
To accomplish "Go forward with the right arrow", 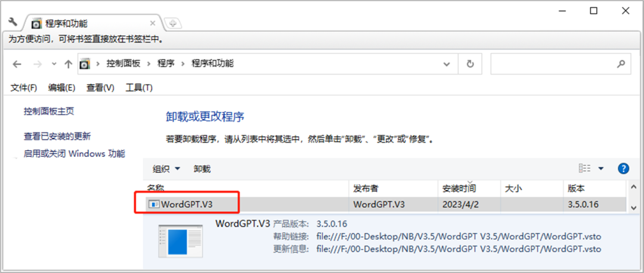I will 38,64.
